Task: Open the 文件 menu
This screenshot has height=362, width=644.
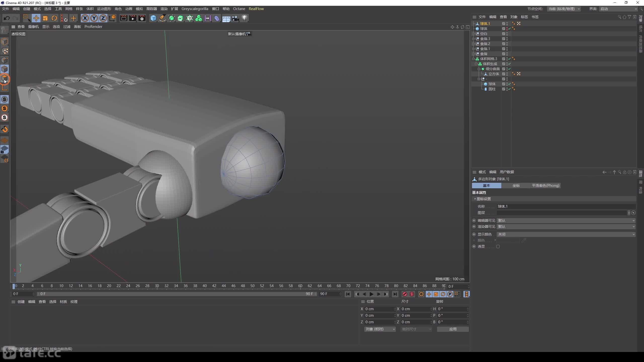Action: click(x=6, y=9)
